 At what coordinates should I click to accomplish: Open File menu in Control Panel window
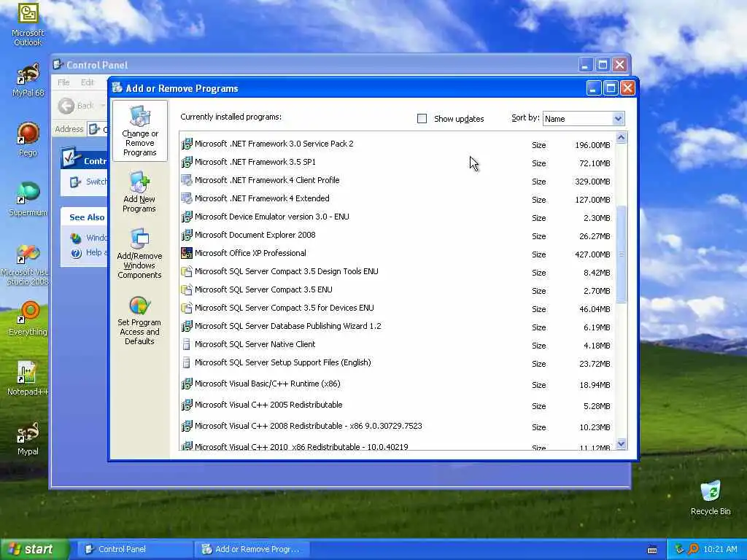63,82
